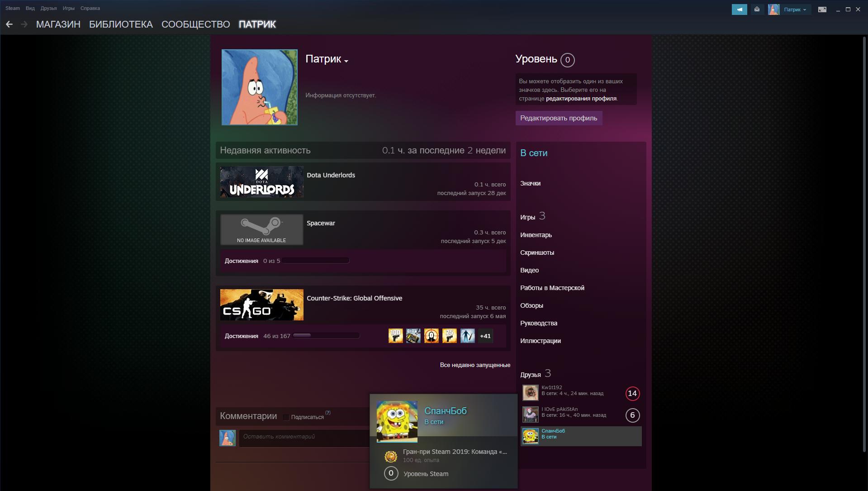
Task: Expand the Патрик profile name dropdown
Action: 346,61
